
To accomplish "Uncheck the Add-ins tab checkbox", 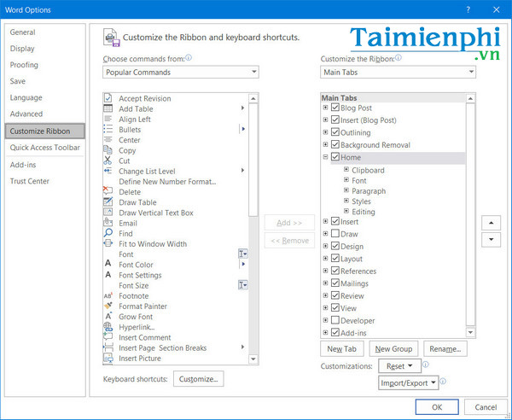I will [x=335, y=332].
